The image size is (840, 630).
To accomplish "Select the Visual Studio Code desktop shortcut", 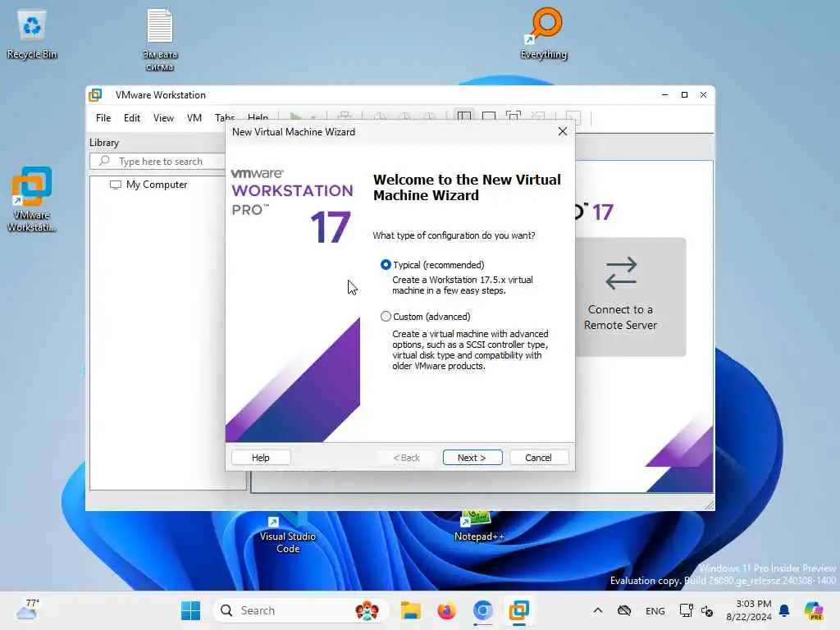I will click(288, 533).
